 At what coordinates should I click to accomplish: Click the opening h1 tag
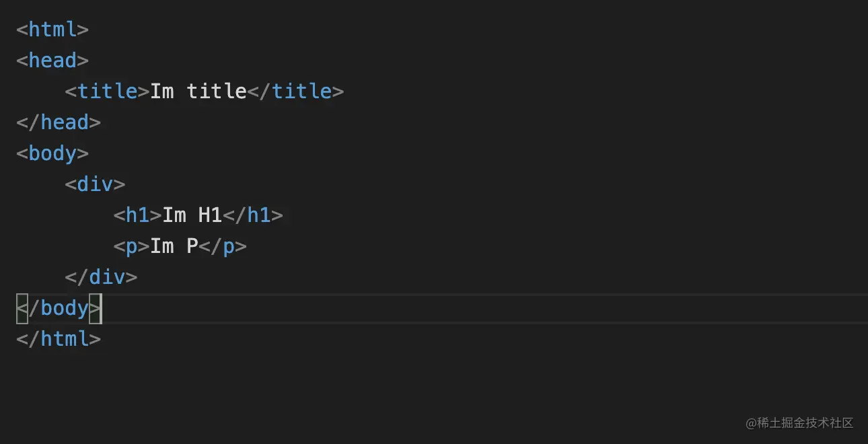click(x=138, y=215)
